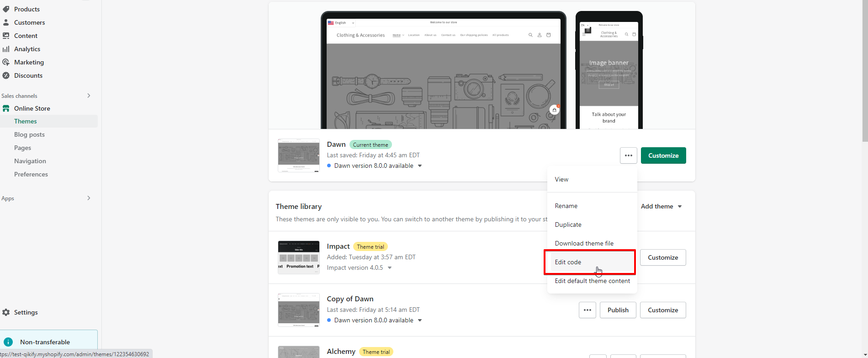Viewport: 868px width, 358px height.
Task: Go to Content in sidebar
Action: [26, 36]
